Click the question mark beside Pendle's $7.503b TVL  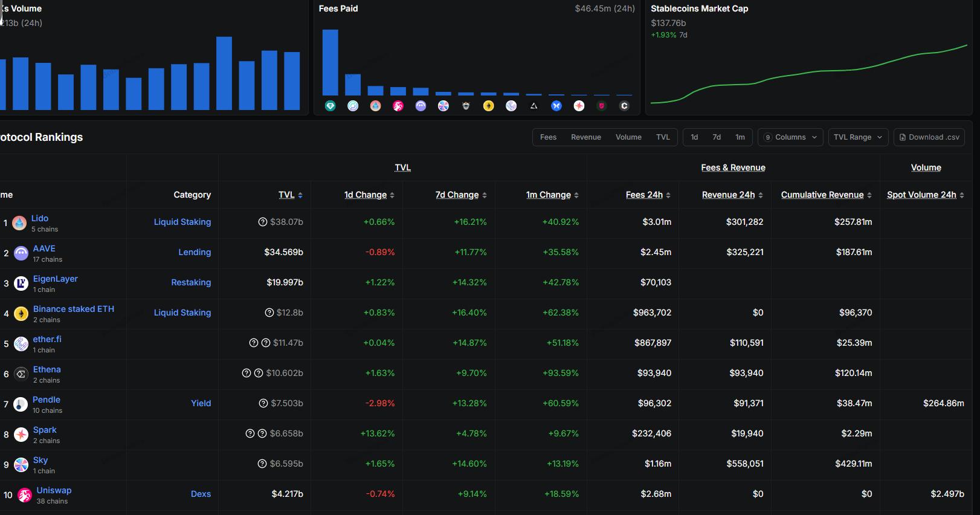coord(263,403)
